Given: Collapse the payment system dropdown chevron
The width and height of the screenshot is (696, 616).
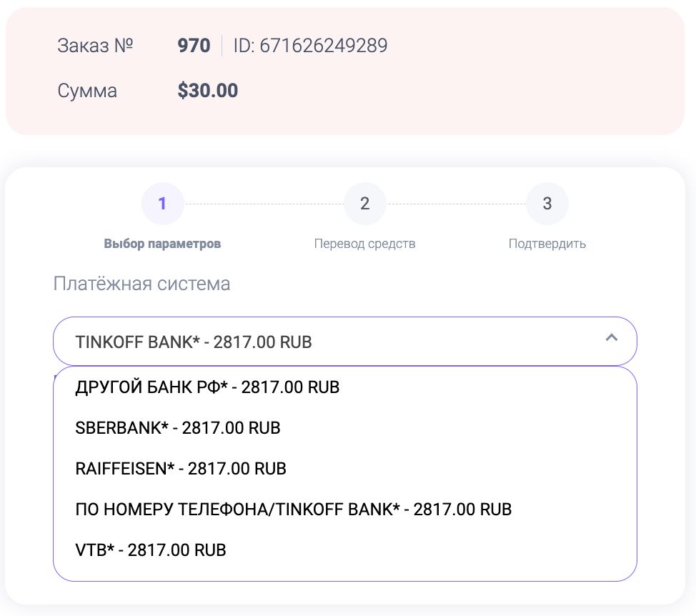Looking at the screenshot, I should point(611,338).
